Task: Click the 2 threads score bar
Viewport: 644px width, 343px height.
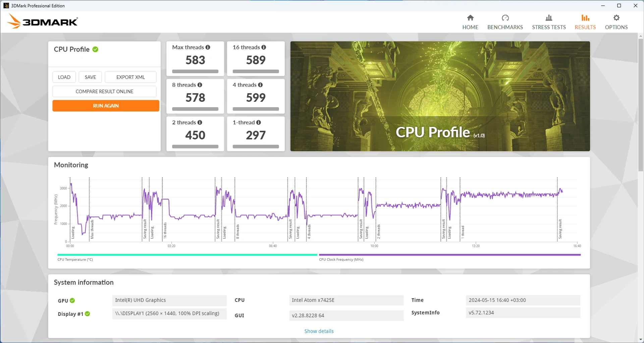Action: pyautogui.click(x=195, y=146)
